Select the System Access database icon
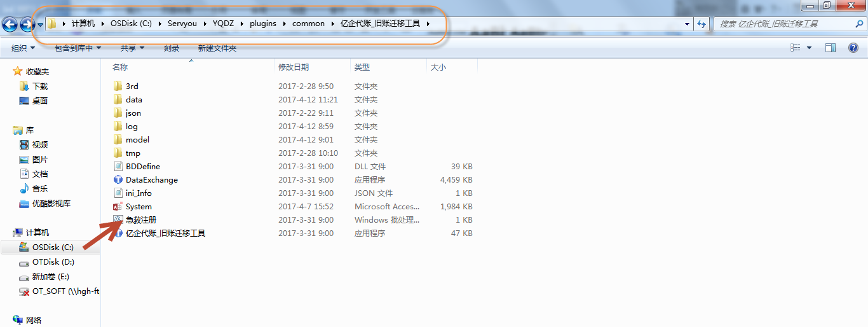The height and width of the screenshot is (327, 868). coord(118,206)
